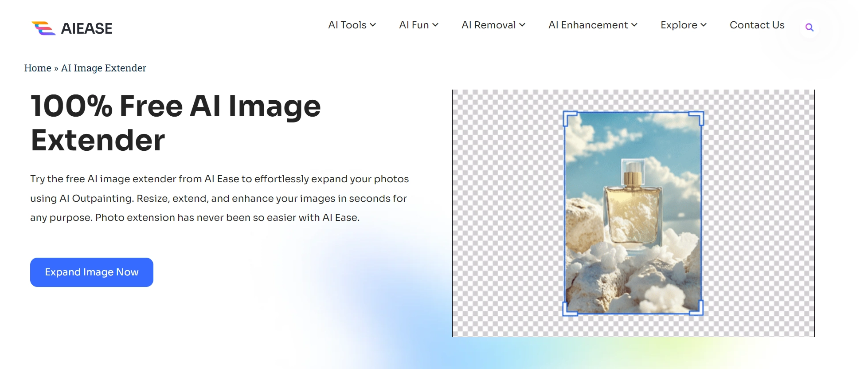868x369 pixels.
Task: Open the Explore menu
Action: [683, 25]
